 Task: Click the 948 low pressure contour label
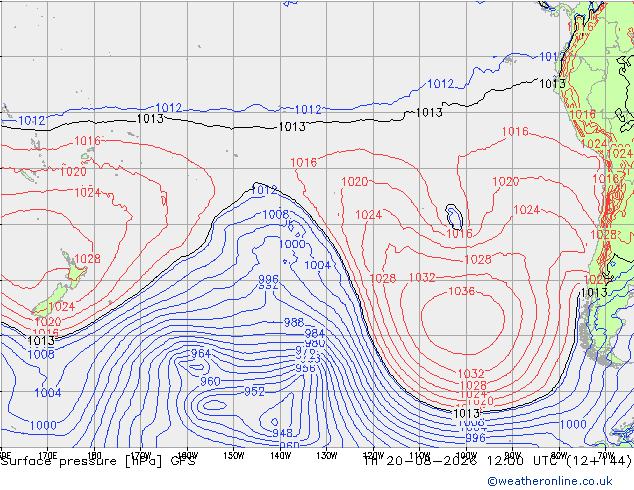(282, 433)
